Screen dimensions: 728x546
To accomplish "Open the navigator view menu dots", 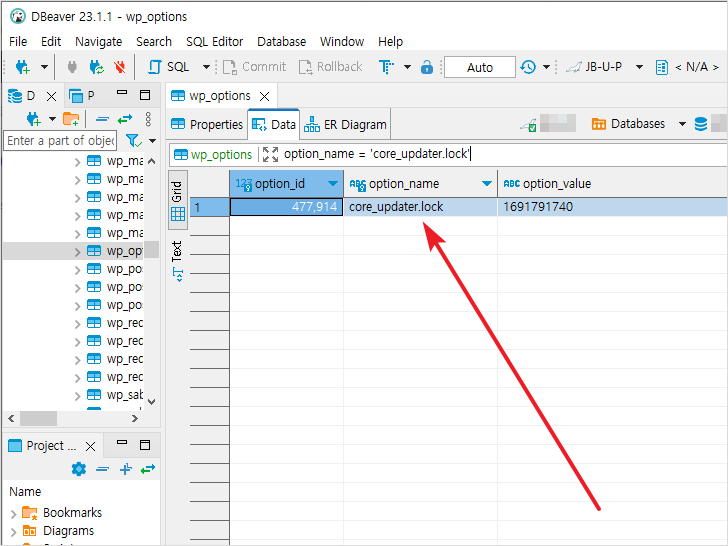I will [148, 119].
